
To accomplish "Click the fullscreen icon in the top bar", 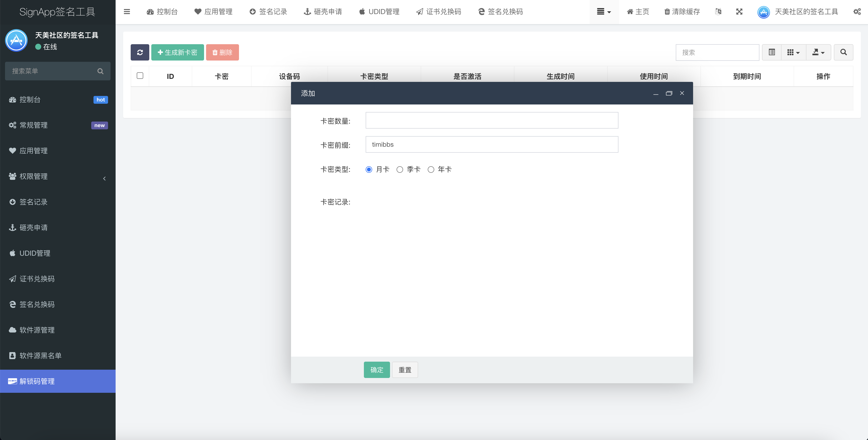I will tap(739, 12).
